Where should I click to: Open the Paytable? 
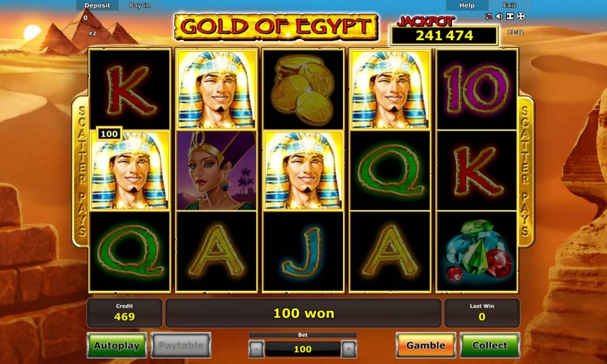[181, 345]
